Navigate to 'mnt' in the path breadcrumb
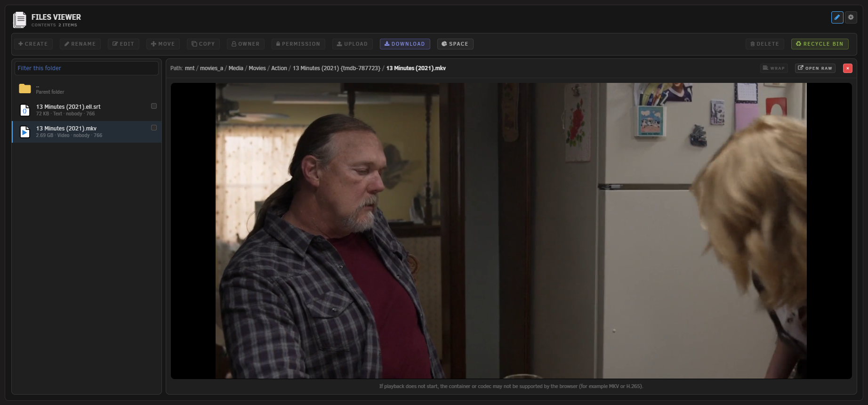 click(x=190, y=68)
